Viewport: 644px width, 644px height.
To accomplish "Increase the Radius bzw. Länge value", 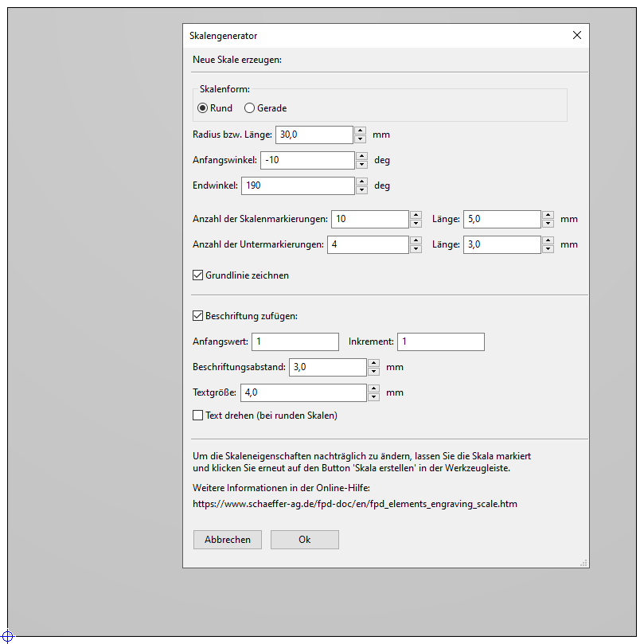I will [360, 131].
